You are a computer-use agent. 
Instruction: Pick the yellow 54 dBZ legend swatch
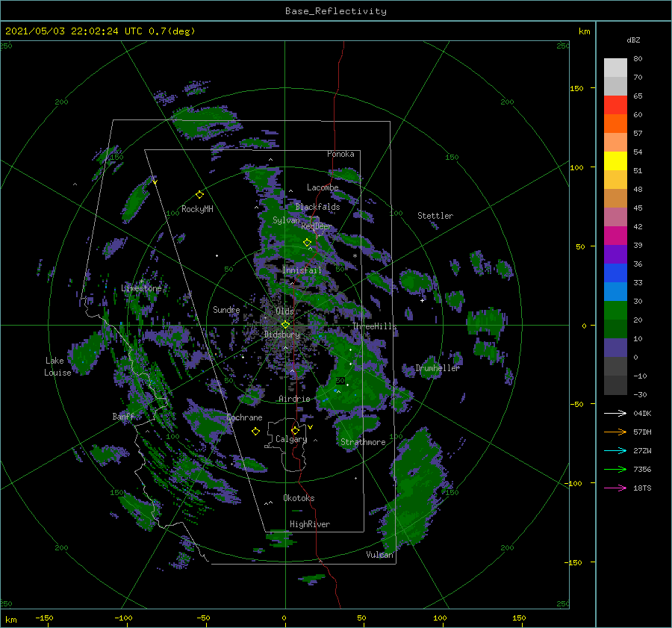coord(615,161)
